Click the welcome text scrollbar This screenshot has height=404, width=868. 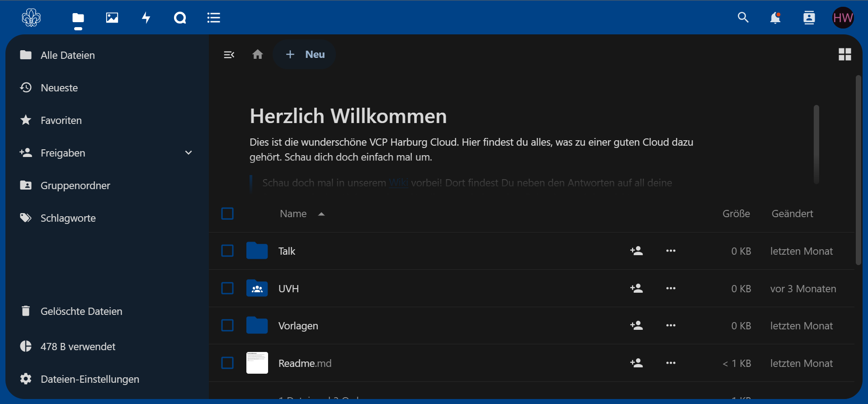[816, 144]
